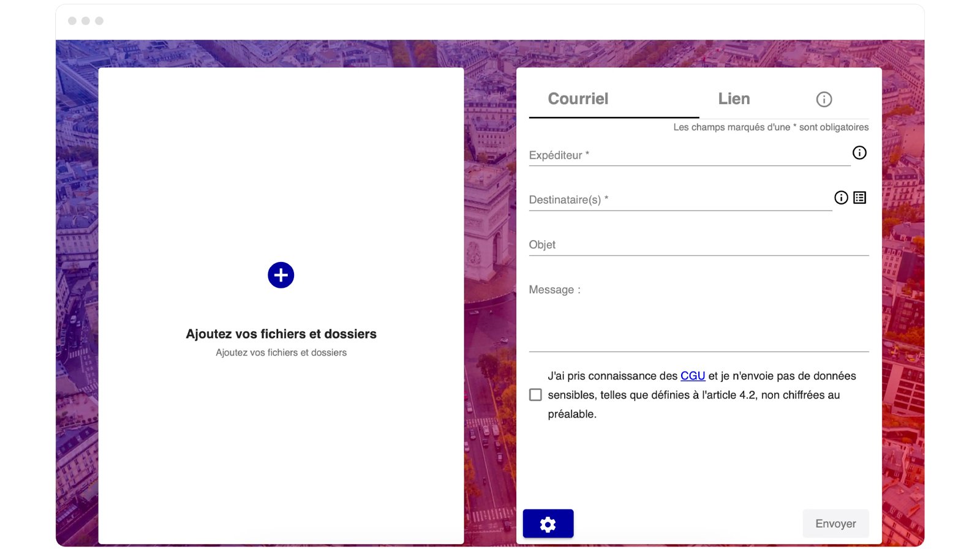This screenshot has width=980, height=551.
Task: Click into the Objet field
Action: 699,245
